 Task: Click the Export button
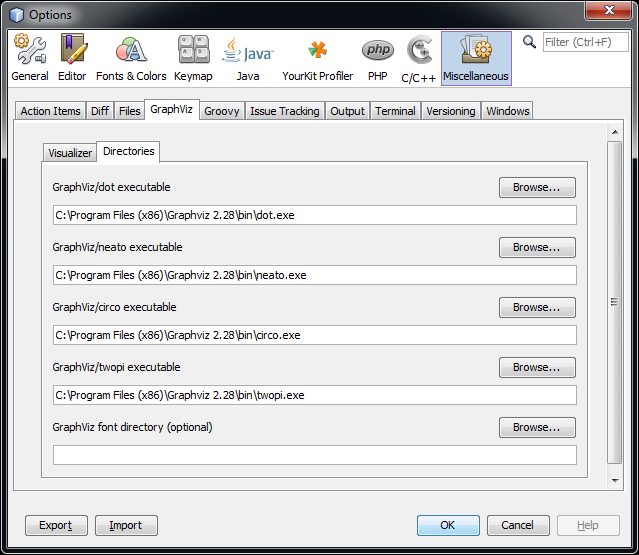click(56, 525)
